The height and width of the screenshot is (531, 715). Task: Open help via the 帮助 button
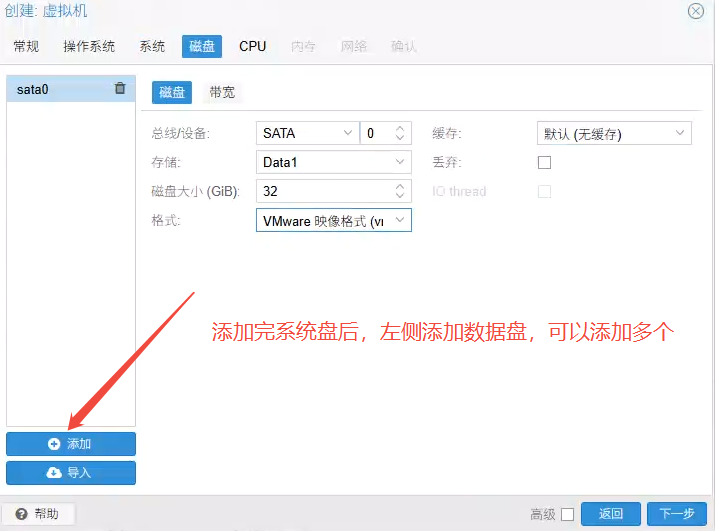pyautogui.click(x=38, y=514)
